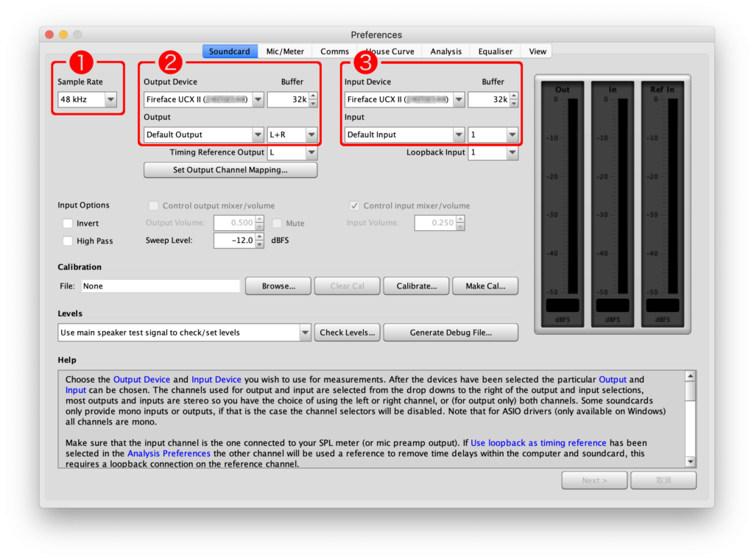Enable the Invert input option checkbox
Screen dimensions: 754x560
(x=68, y=223)
